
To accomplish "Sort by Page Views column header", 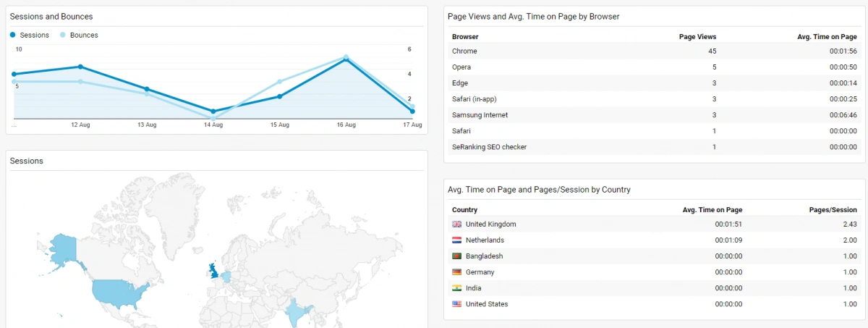I will pos(697,36).
